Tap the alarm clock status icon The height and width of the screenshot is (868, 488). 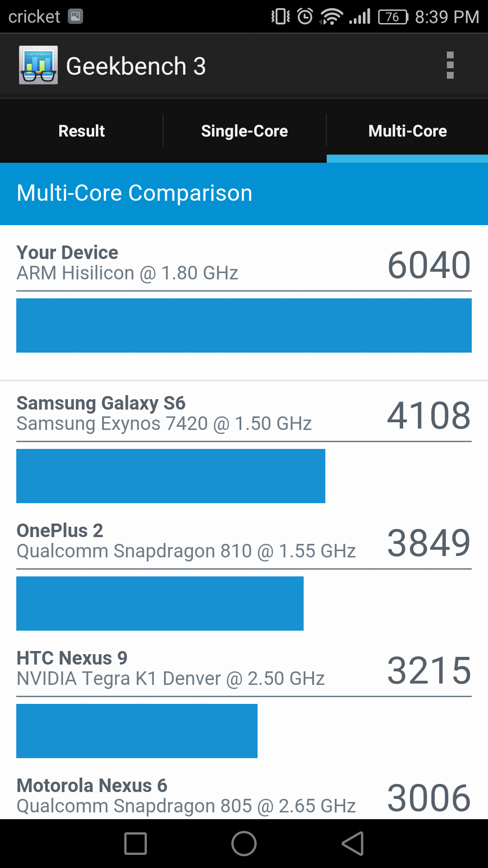point(305,17)
